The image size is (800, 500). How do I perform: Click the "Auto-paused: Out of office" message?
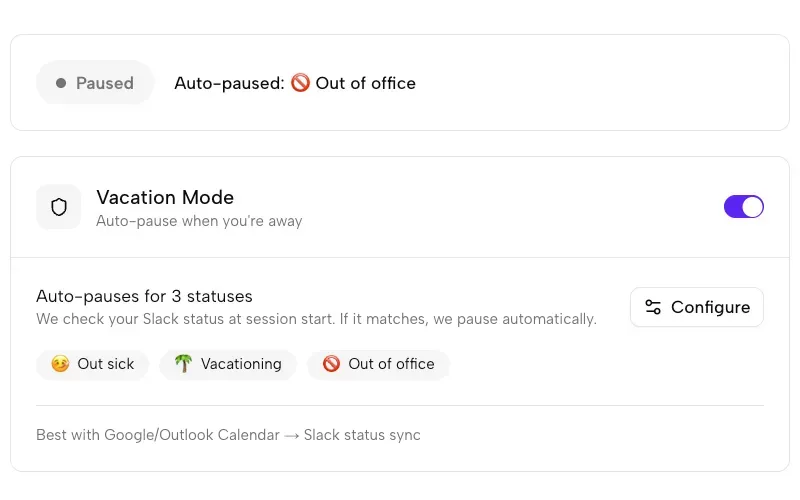(295, 83)
